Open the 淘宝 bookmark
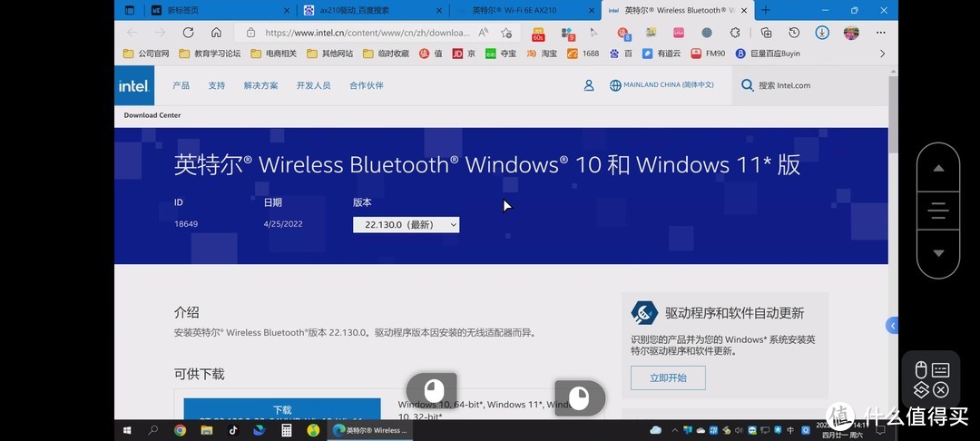The image size is (980, 441). coord(541,54)
